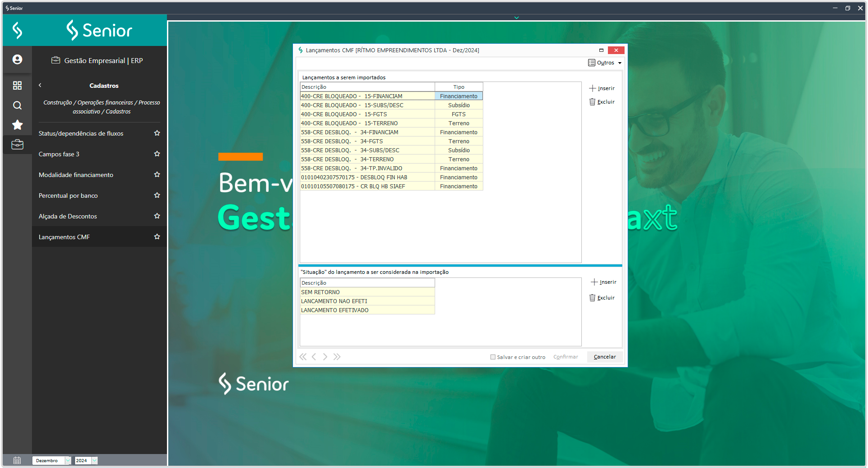Click Descrição header in lançamentos table

(x=367, y=87)
